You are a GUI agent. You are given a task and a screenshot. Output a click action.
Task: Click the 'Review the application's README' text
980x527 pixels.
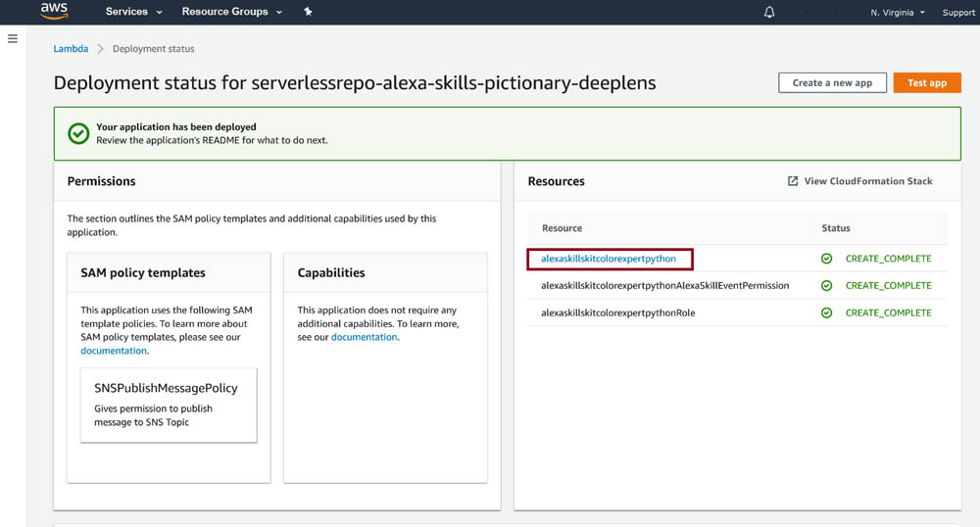point(212,140)
